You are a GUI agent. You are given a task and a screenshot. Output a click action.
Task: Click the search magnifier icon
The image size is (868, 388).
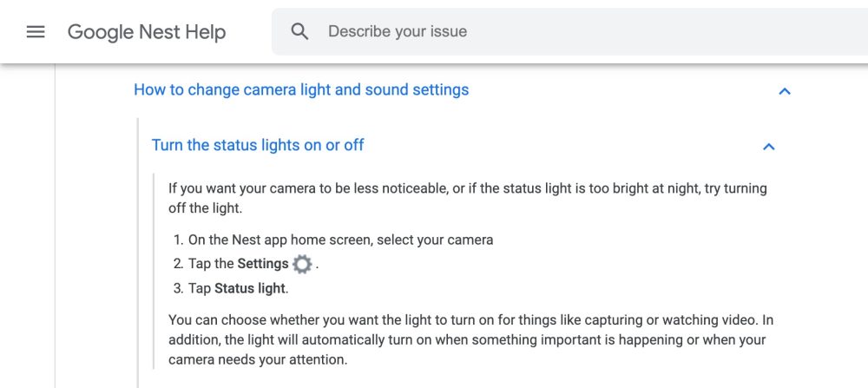tap(299, 32)
